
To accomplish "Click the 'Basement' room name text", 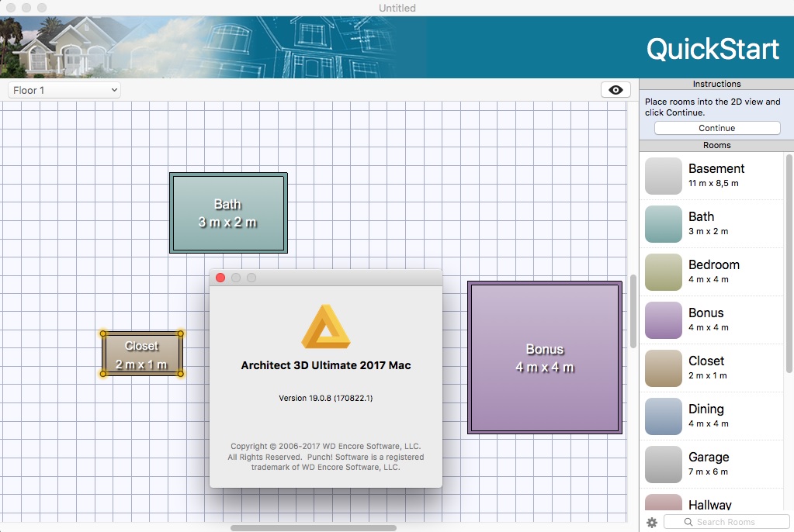I will [x=716, y=168].
